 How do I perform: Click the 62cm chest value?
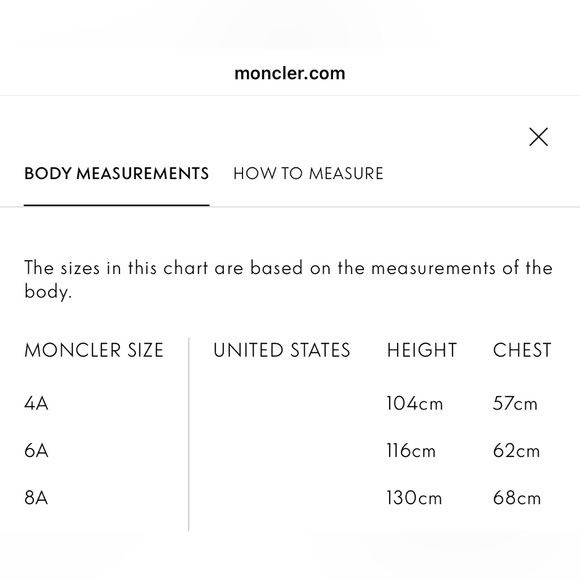[x=516, y=451]
